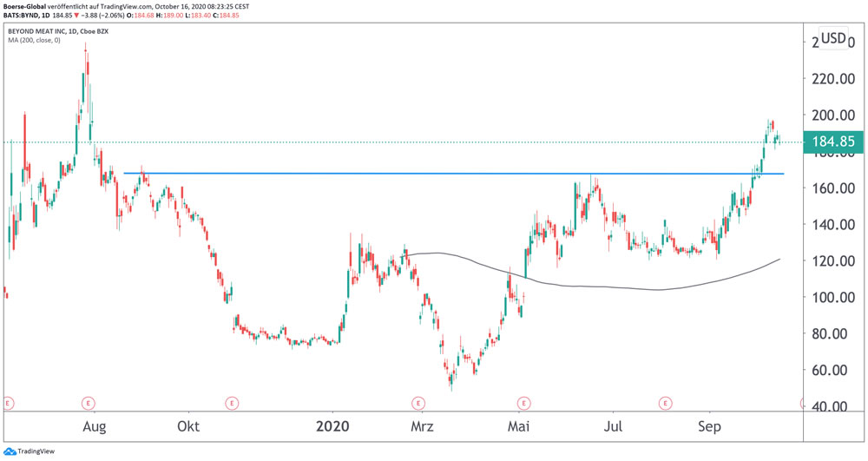Open the earnings marker above Mai
Viewport: 868px width, 461px height.
pos(523,403)
